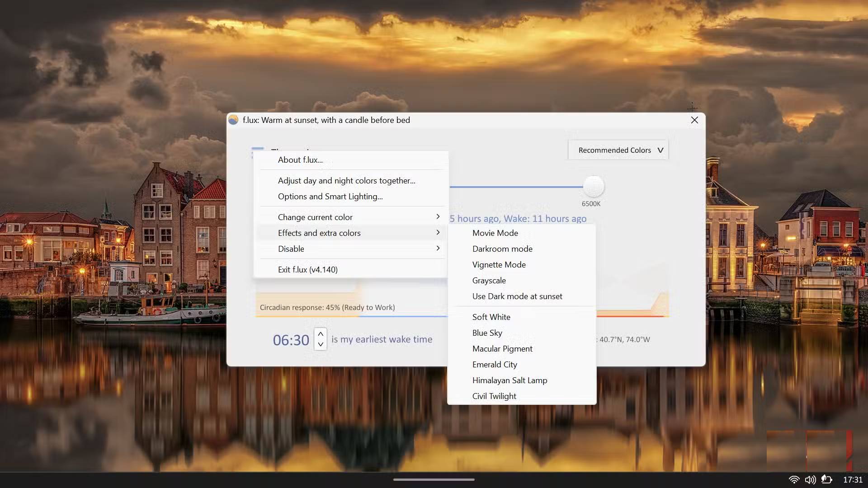Activate the Himalayan Salt Lamp preset
This screenshot has height=488, width=868.
tap(509, 380)
